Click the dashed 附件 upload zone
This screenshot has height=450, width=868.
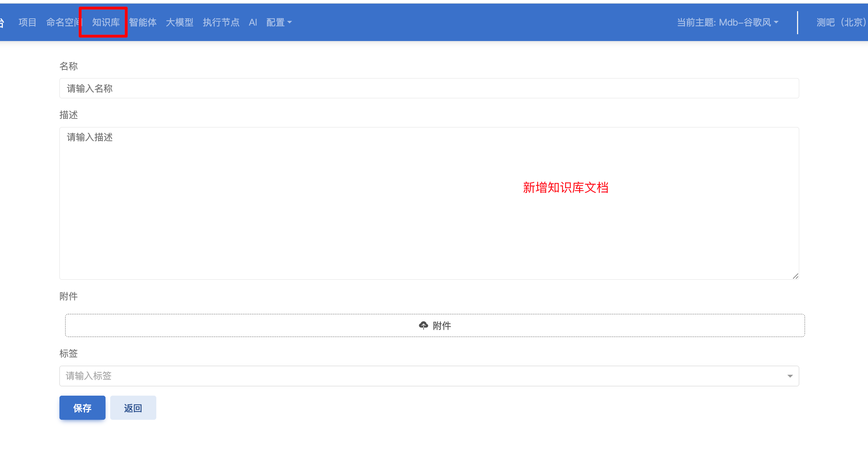click(435, 325)
